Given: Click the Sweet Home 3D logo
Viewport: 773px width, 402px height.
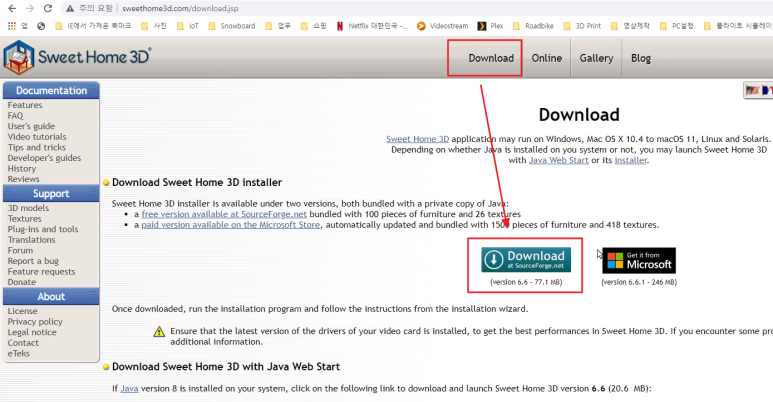Looking at the screenshot, I should (77, 57).
